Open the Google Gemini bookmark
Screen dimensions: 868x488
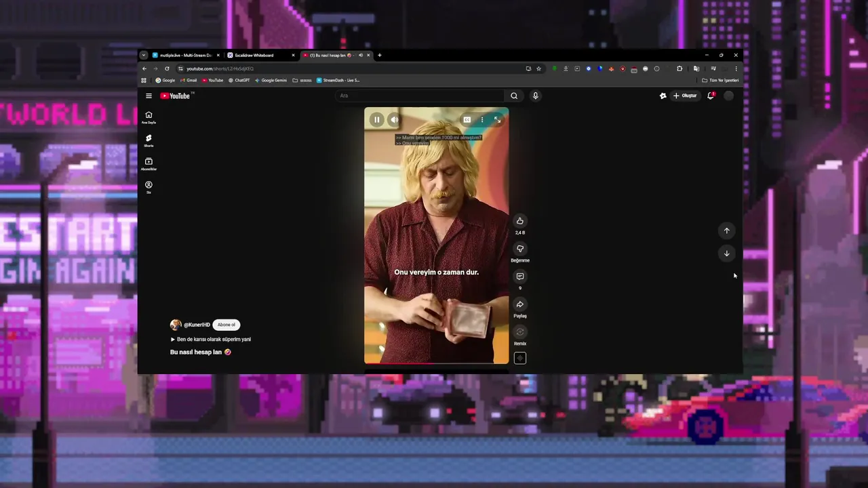pyautogui.click(x=271, y=80)
